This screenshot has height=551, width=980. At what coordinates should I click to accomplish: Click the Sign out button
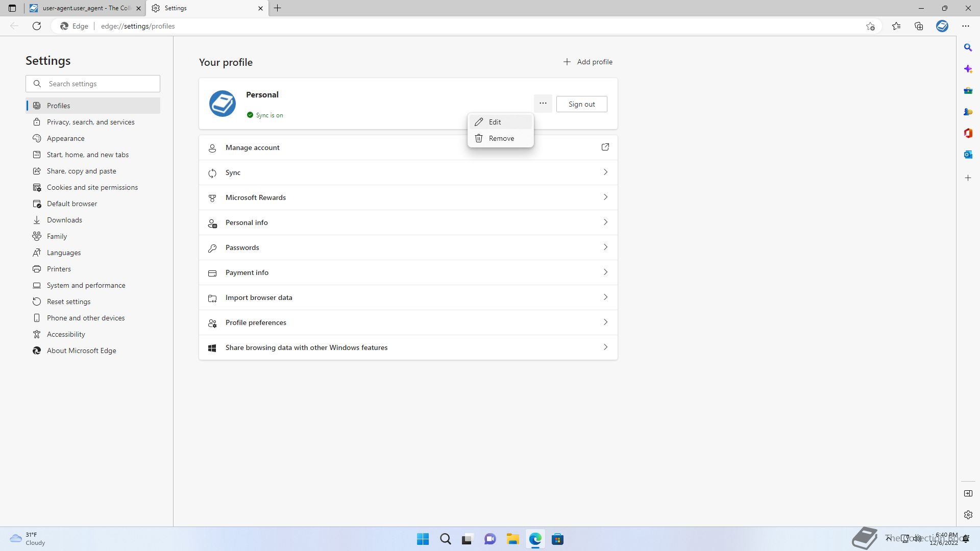pos(581,104)
